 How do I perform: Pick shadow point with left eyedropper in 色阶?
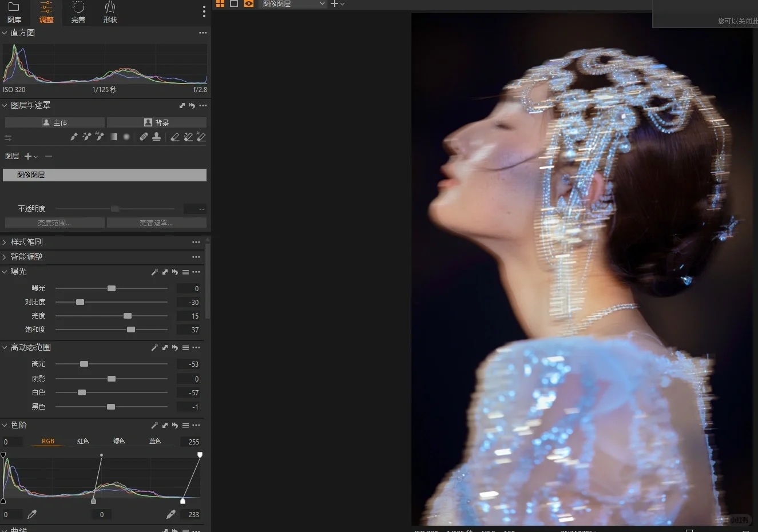pyautogui.click(x=32, y=514)
